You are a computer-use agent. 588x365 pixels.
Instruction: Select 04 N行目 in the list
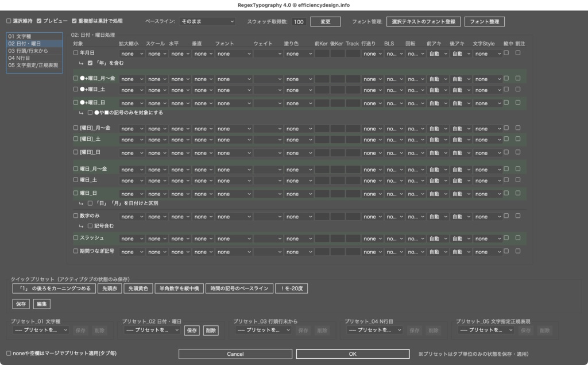point(34,58)
